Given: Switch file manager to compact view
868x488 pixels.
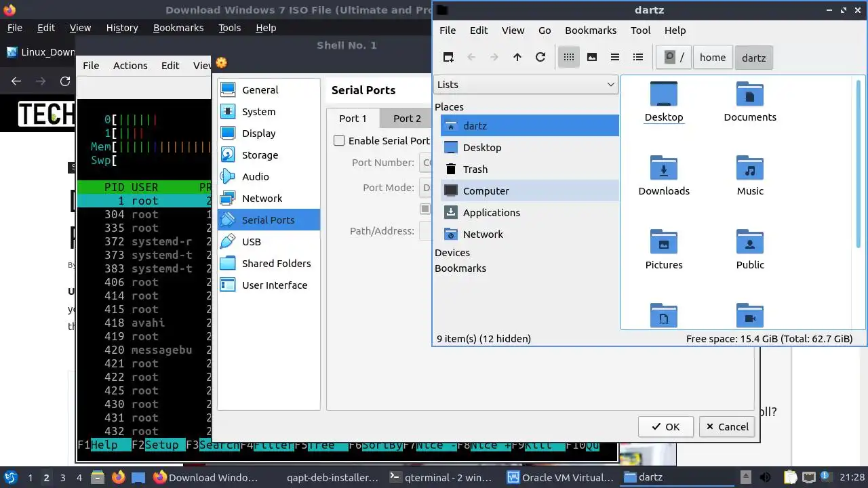Looking at the screenshot, I should coord(615,58).
